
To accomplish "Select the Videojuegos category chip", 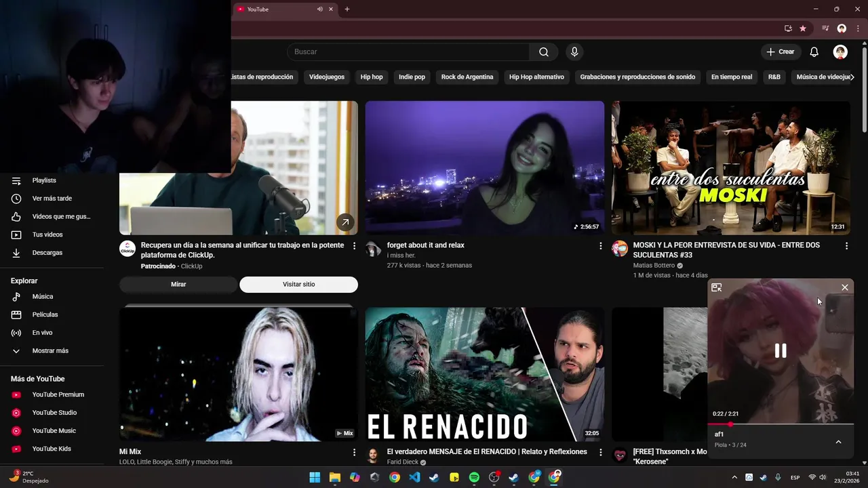I will (x=327, y=77).
